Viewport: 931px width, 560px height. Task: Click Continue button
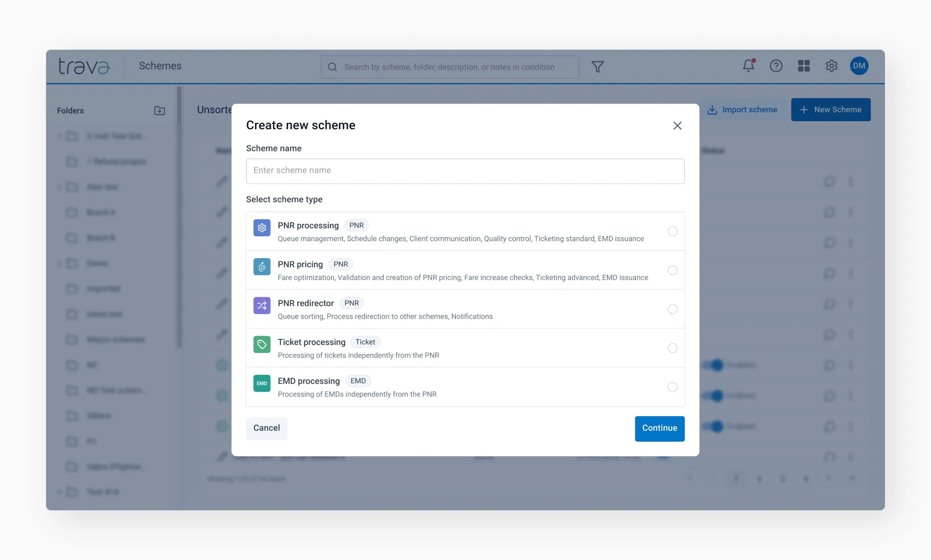point(659,428)
